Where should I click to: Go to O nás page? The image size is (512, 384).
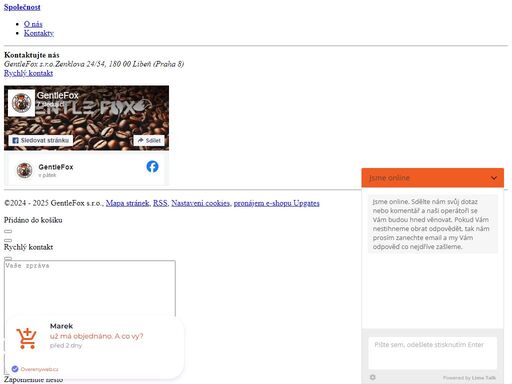[x=33, y=24]
